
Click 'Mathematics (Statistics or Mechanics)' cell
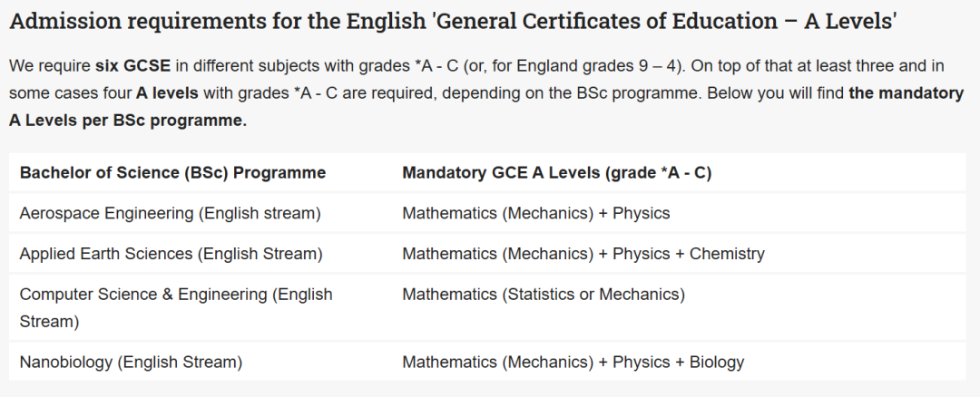(544, 295)
